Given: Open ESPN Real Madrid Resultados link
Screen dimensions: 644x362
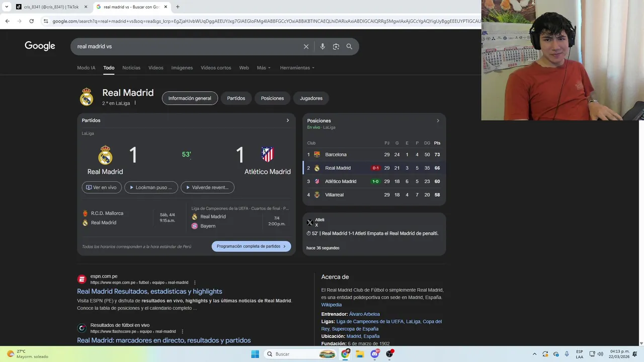Looking at the screenshot, I should [149, 291].
